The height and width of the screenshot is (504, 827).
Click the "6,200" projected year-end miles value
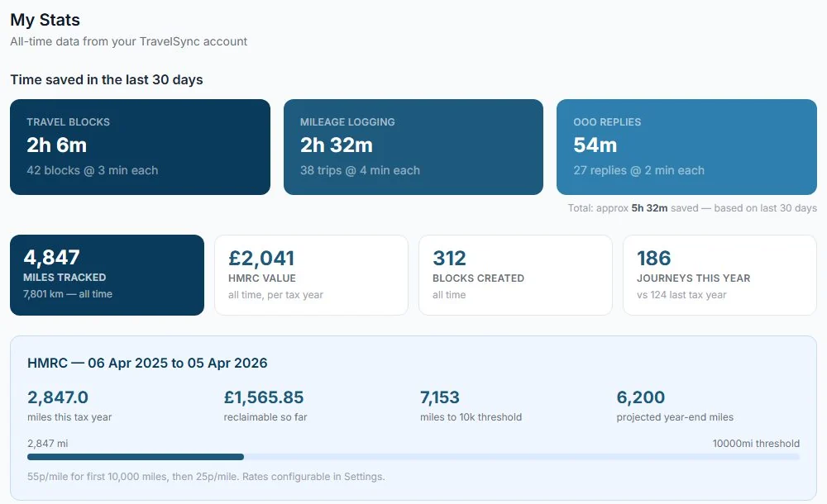click(x=641, y=397)
